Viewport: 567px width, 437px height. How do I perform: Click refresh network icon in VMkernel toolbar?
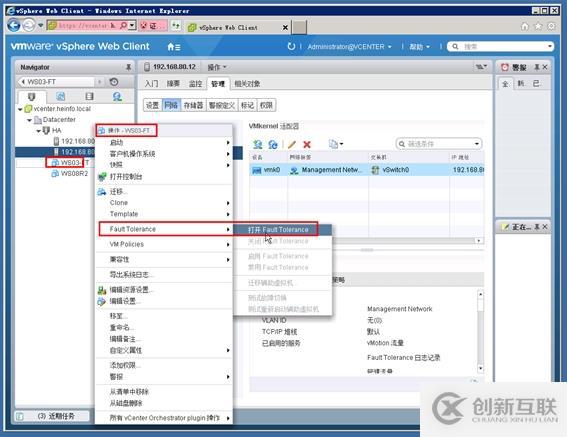pyautogui.click(x=273, y=144)
